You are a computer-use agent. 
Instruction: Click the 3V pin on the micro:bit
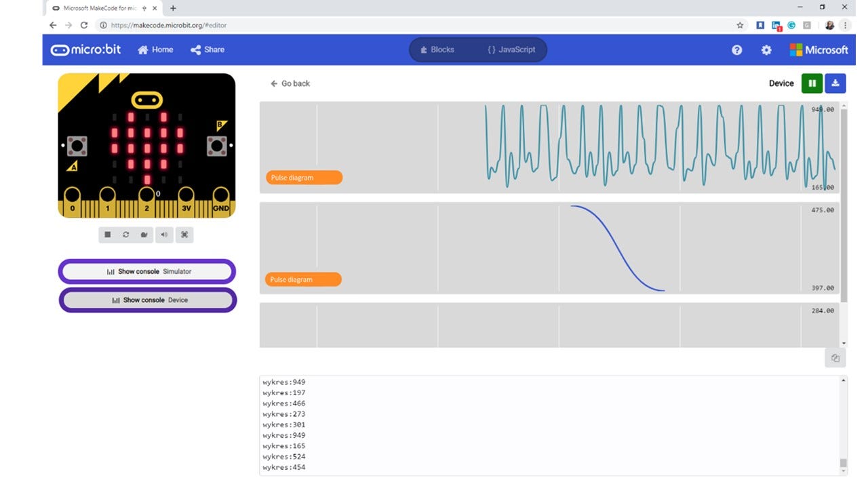click(186, 203)
